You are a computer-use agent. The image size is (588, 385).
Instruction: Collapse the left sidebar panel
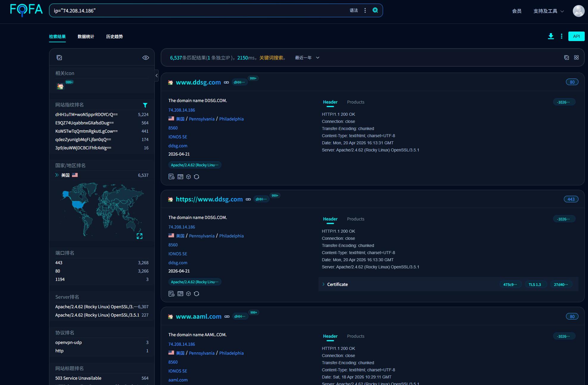tap(157, 76)
